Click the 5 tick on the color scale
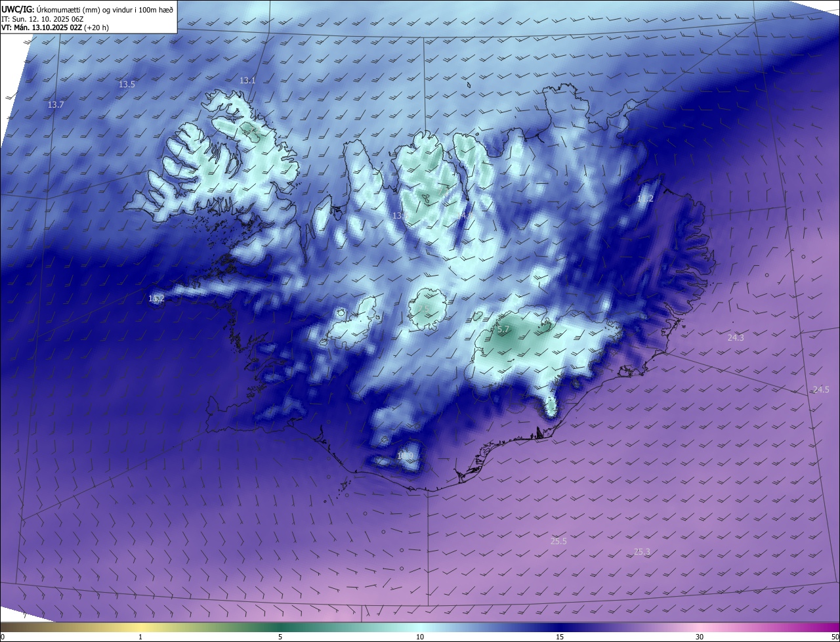The width and height of the screenshot is (840, 642). click(x=280, y=637)
